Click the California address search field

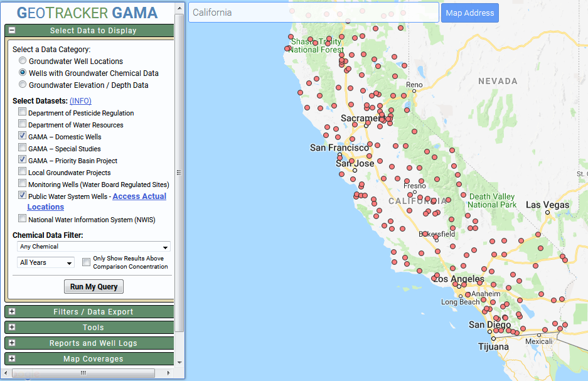313,13
